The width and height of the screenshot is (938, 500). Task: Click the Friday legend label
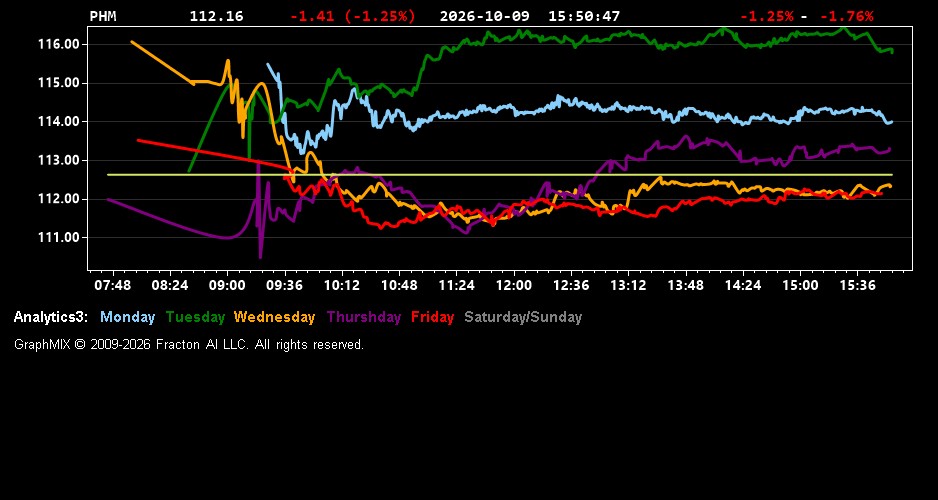click(432, 317)
